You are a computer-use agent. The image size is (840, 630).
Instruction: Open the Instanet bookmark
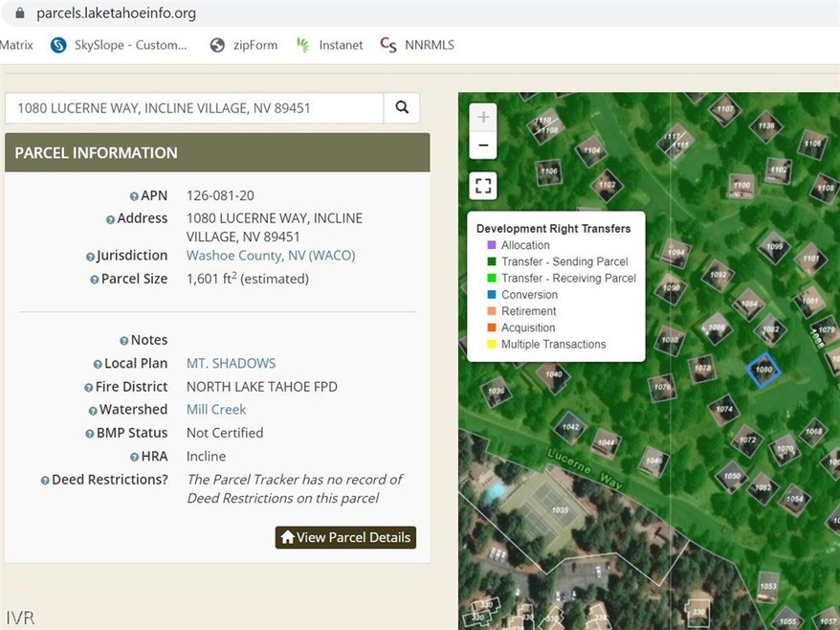329,45
